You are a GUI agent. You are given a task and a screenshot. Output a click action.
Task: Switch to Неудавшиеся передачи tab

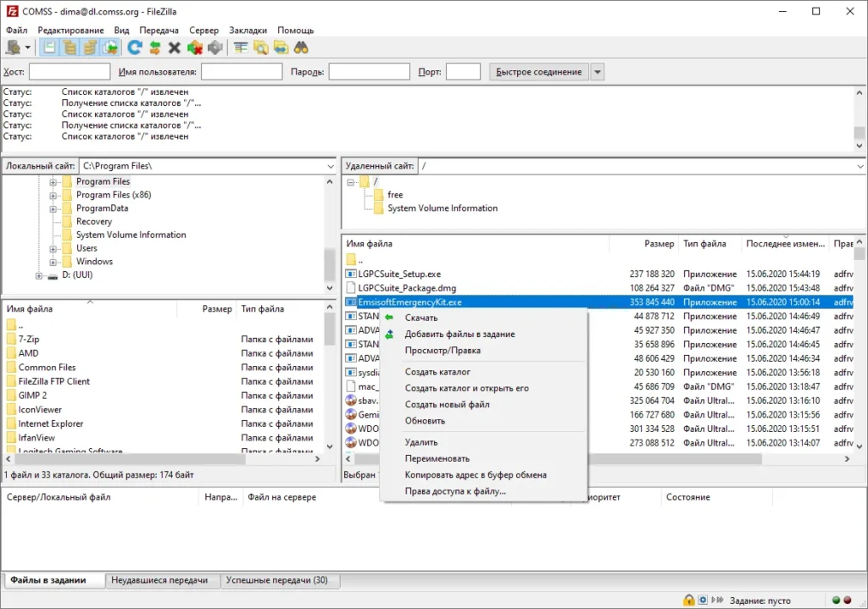pos(159,580)
